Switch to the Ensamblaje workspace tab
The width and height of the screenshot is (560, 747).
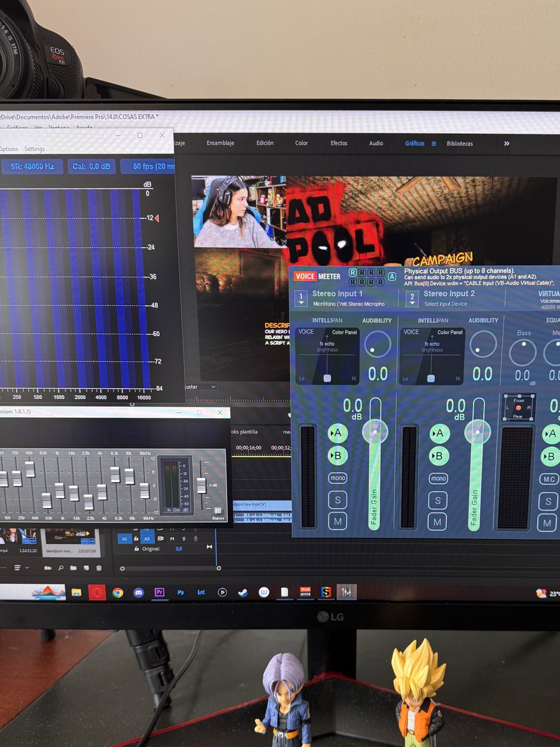[220, 143]
